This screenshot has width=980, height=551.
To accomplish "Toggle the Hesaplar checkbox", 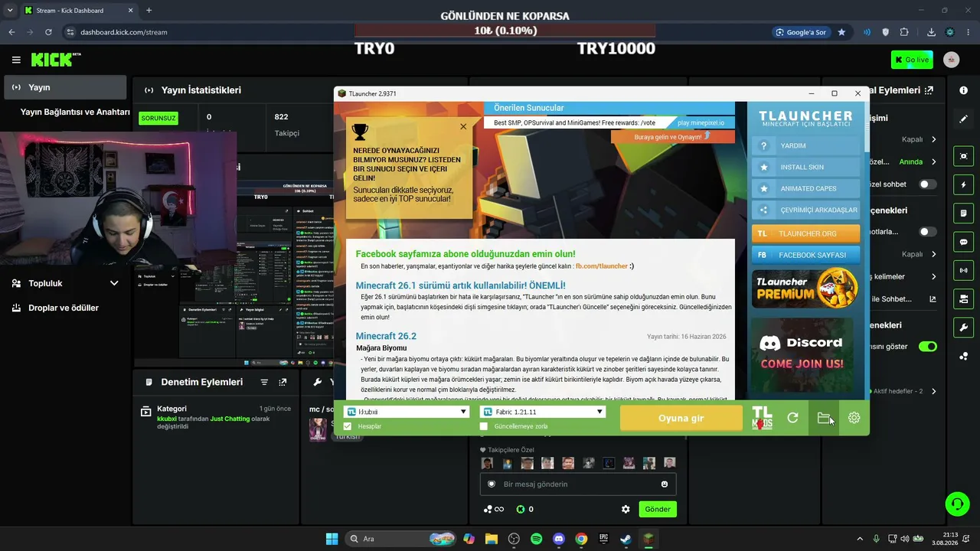I will coord(348,426).
